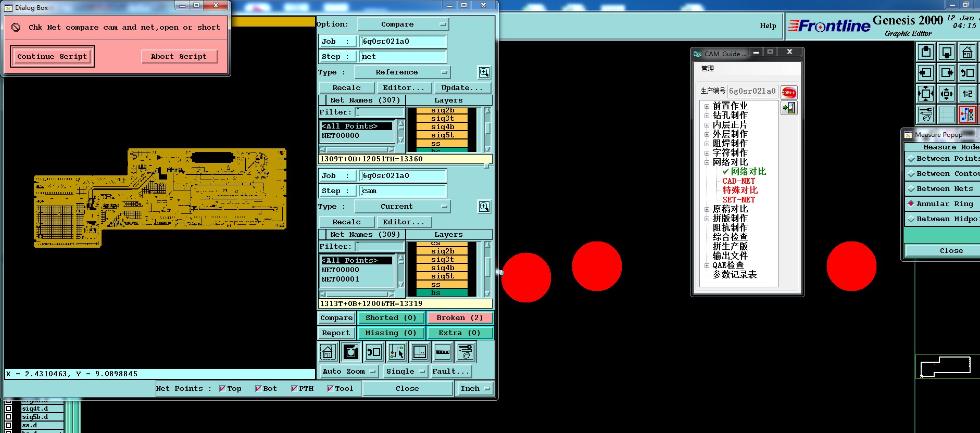This screenshot has height=433, width=980.
Task: Click the home view icon in Graphic Editor
Action: pyautogui.click(x=967, y=52)
